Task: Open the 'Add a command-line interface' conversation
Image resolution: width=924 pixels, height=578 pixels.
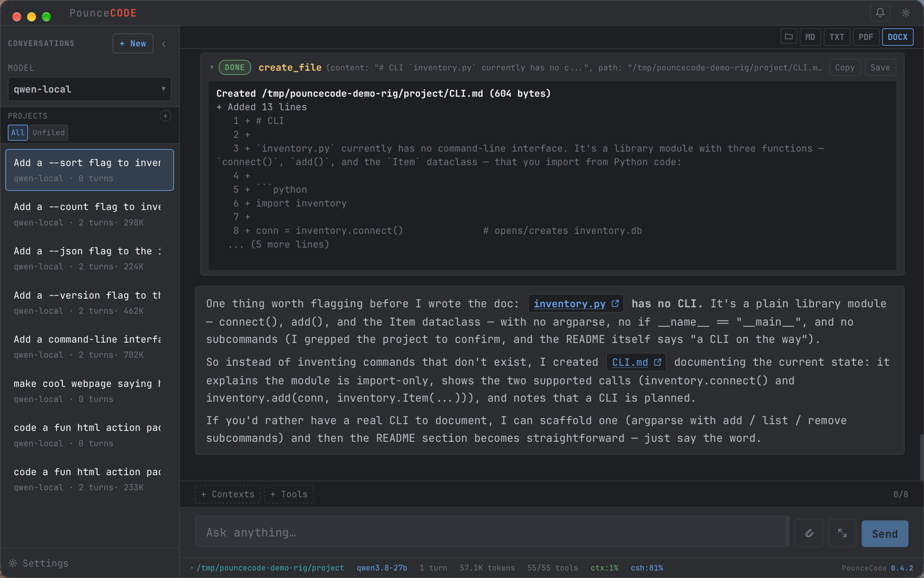Action: tap(90, 347)
